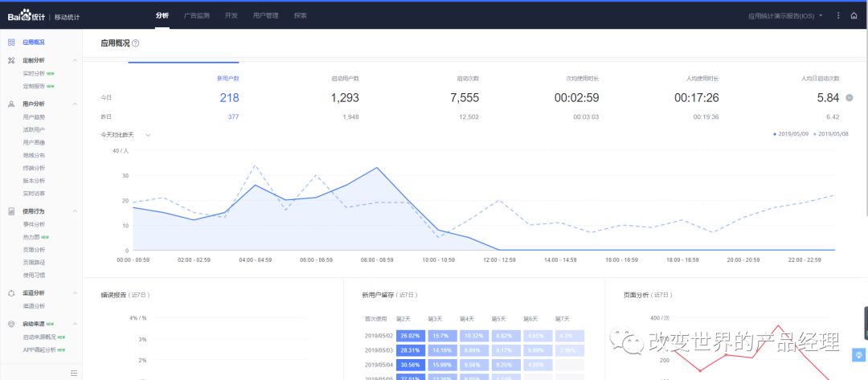Click the 用户分析 person icon in sidebar
The image size is (868, 380).
coord(11,104)
